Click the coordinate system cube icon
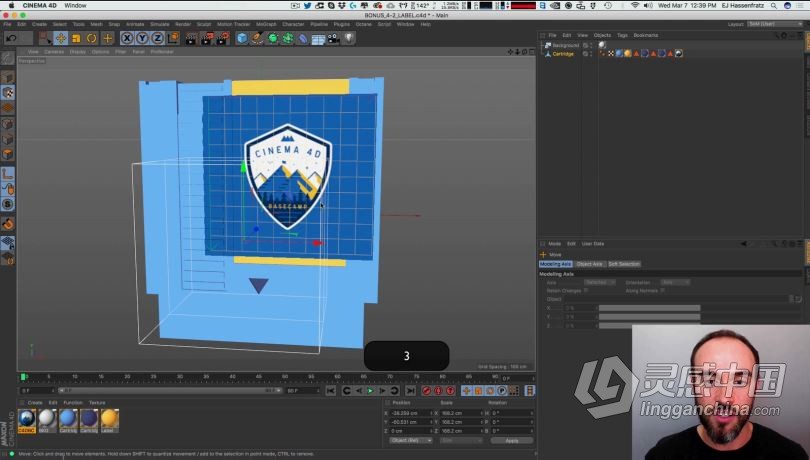 tap(173, 38)
